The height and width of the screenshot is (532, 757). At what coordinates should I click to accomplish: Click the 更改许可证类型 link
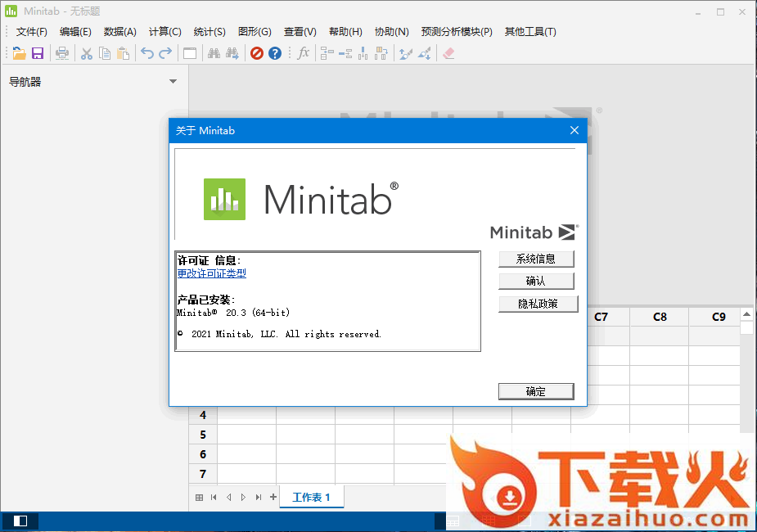coord(211,273)
